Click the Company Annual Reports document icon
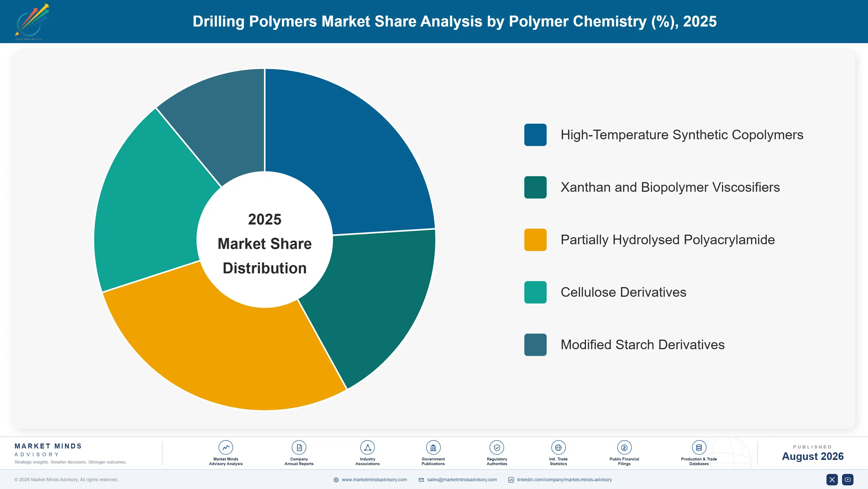 point(299,447)
